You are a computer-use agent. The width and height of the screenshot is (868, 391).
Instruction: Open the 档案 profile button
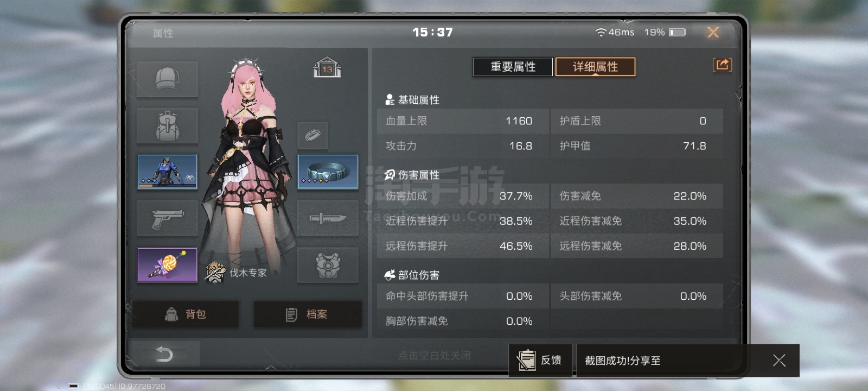pyautogui.click(x=307, y=314)
